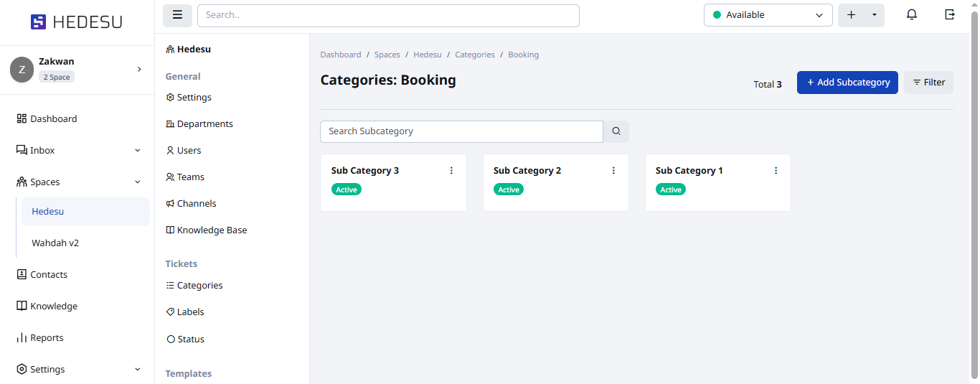Expand the Inbox sidebar menu
Viewport: 980px width, 384px height.
click(137, 151)
